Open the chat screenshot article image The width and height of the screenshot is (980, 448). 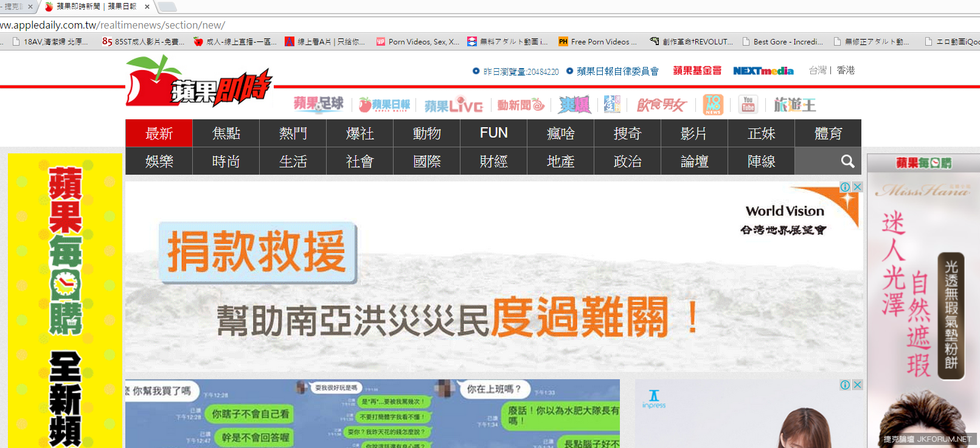point(372,413)
